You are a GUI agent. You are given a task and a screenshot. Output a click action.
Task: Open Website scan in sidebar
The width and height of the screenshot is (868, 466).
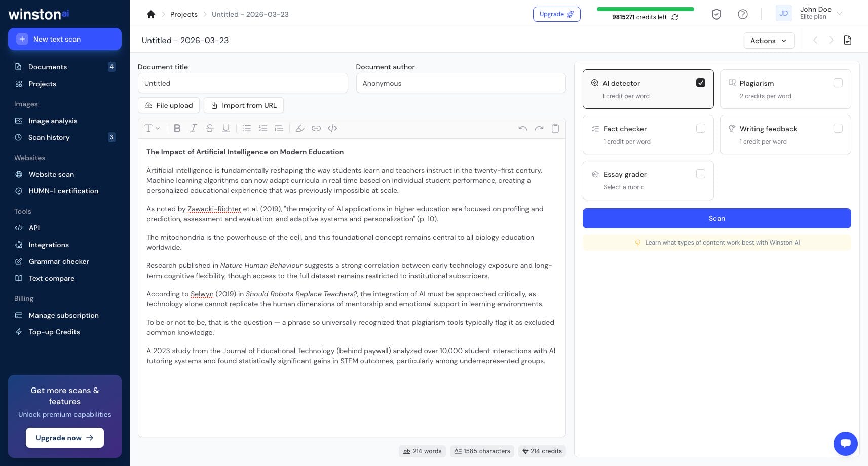pyautogui.click(x=65, y=174)
